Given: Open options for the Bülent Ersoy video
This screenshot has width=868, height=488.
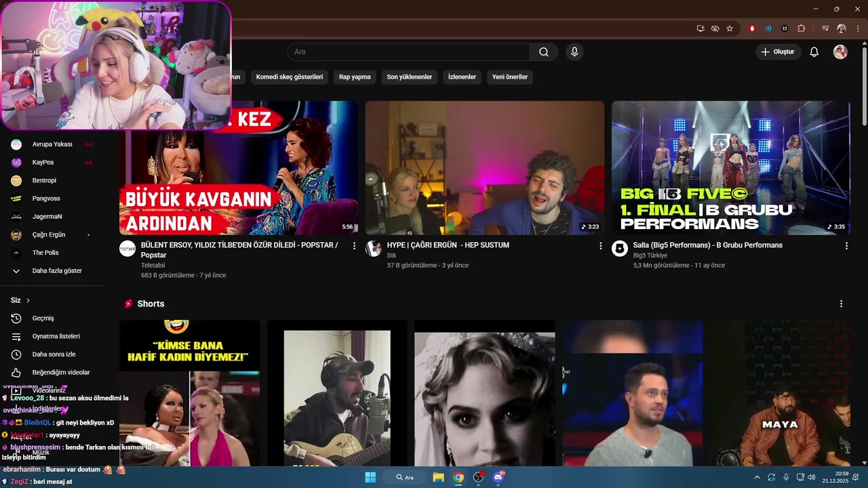Looking at the screenshot, I should (354, 246).
